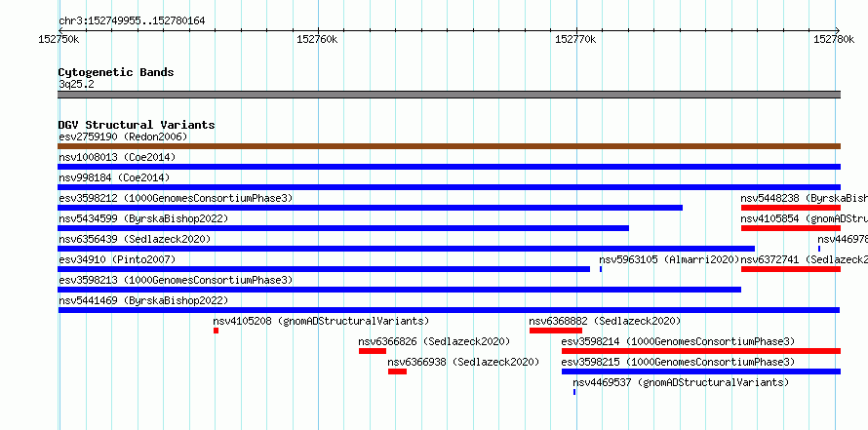
Task: Select the brown esv2759190 variant bar
Action: point(449,146)
